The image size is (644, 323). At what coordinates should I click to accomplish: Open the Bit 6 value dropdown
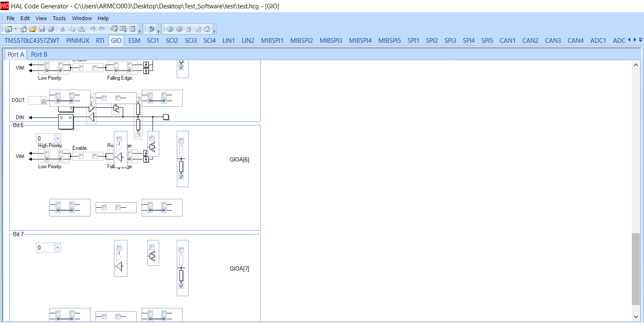(57, 138)
